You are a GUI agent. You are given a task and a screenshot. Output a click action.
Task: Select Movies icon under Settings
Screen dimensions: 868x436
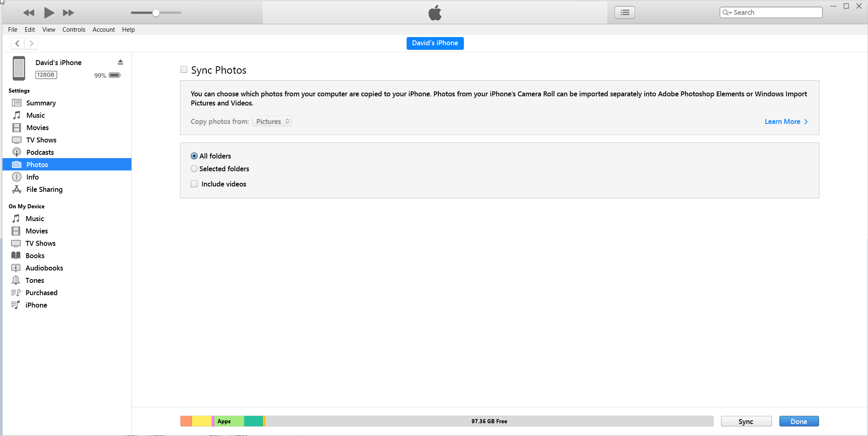[x=16, y=128]
